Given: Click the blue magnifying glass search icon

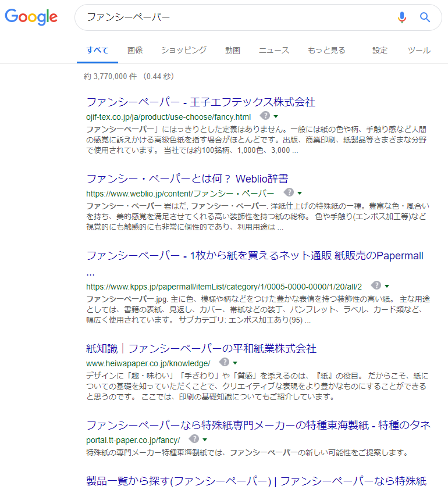Looking at the screenshot, I should click(x=425, y=17).
